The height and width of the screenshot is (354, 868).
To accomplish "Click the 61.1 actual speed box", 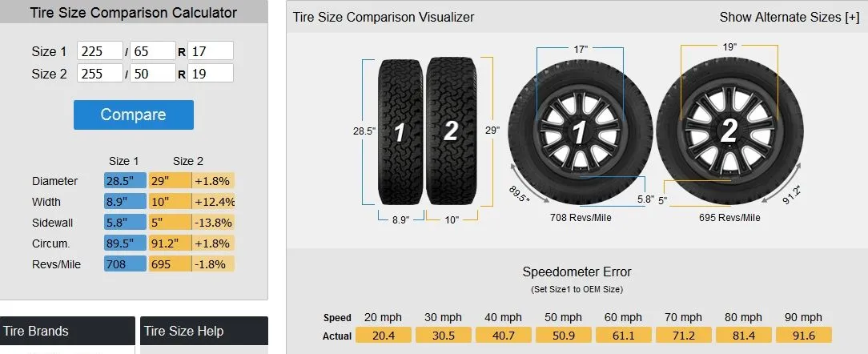I will [623, 336].
